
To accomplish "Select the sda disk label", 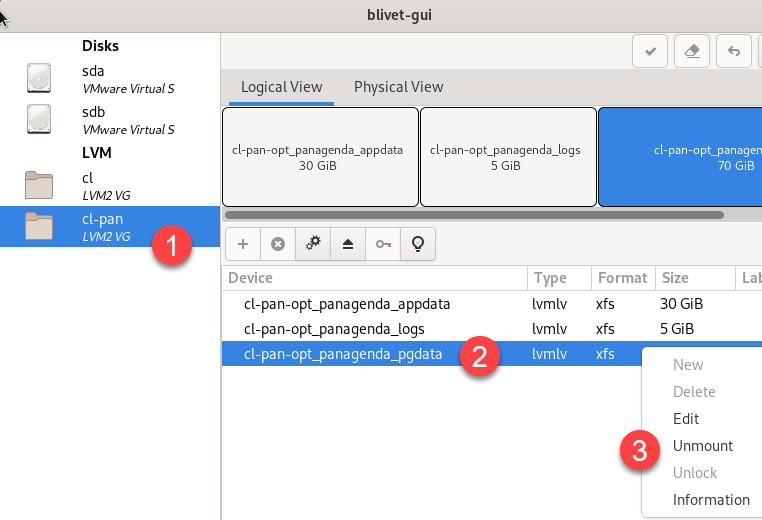I will click(x=93, y=71).
